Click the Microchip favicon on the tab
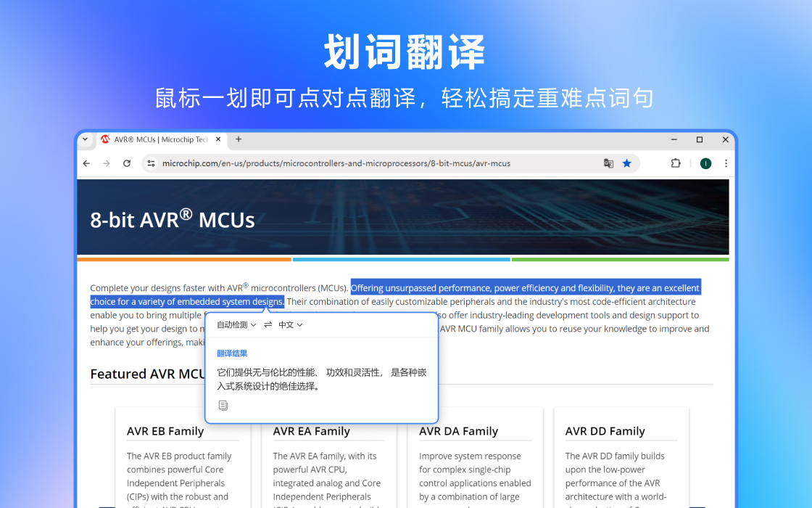812x508 pixels. (106, 139)
